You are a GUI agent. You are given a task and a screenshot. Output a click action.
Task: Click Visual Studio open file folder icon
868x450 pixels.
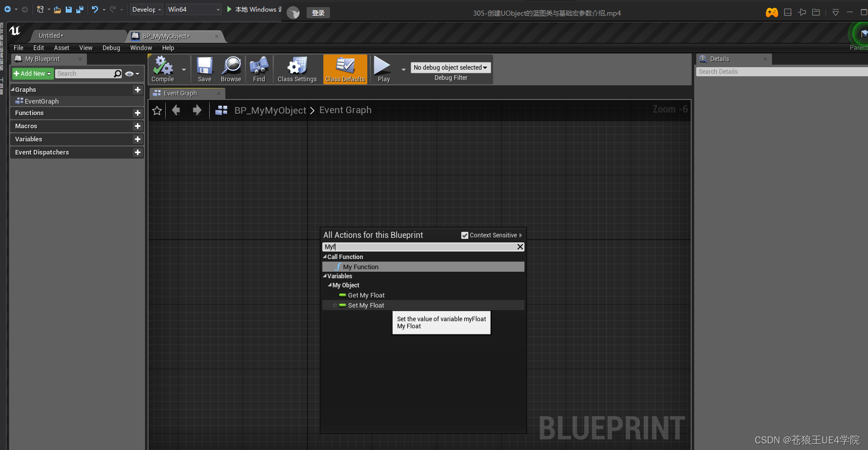click(x=58, y=9)
